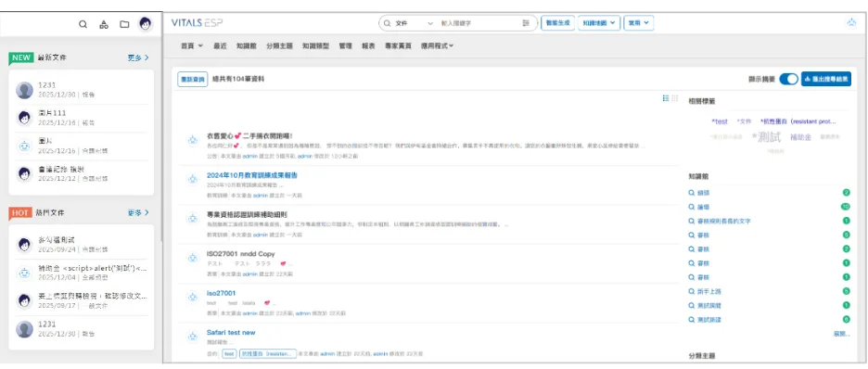The height and width of the screenshot is (369, 868).
Task: Click 展開 to expand knowledge館 list
Action: (x=841, y=334)
